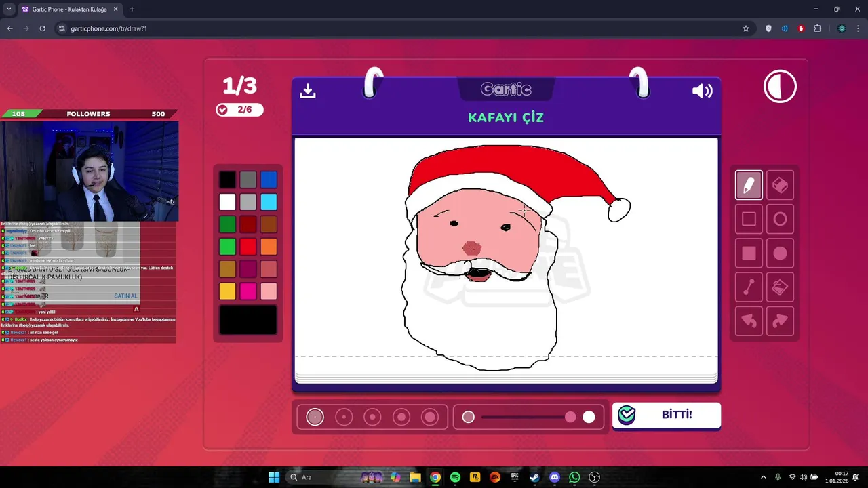
Task: Pick the salmon red color swatch
Action: point(269,269)
